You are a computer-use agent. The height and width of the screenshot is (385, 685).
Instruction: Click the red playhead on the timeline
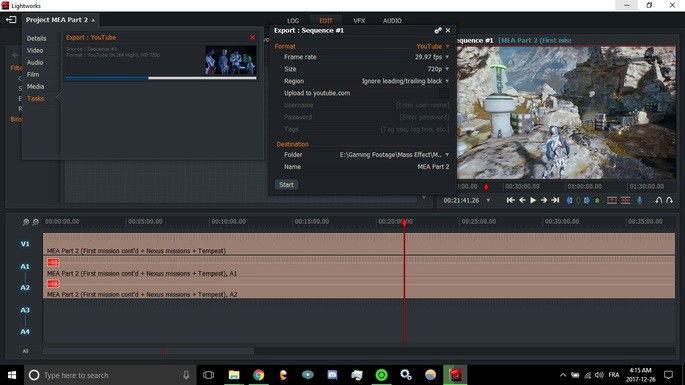[405, 222]
